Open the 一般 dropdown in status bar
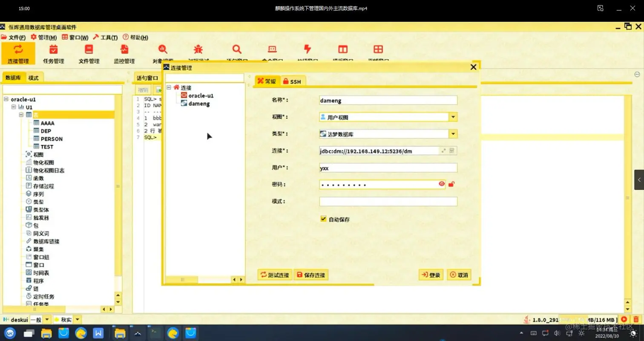Image resolution: width=644 pixels, height=341 pixels. pos(47,319)
